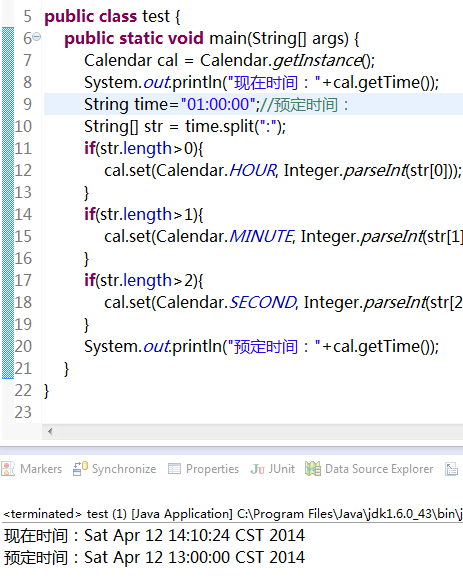Click the console output line showing 13:00:00
Image resolution: width=463 pixels, height=585 pixels.
pos(154,558)
